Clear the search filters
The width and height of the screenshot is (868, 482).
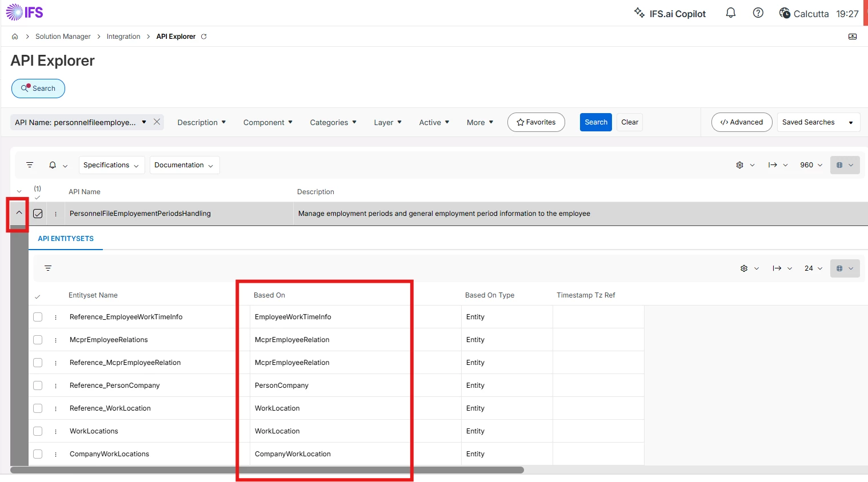[630, 122]
